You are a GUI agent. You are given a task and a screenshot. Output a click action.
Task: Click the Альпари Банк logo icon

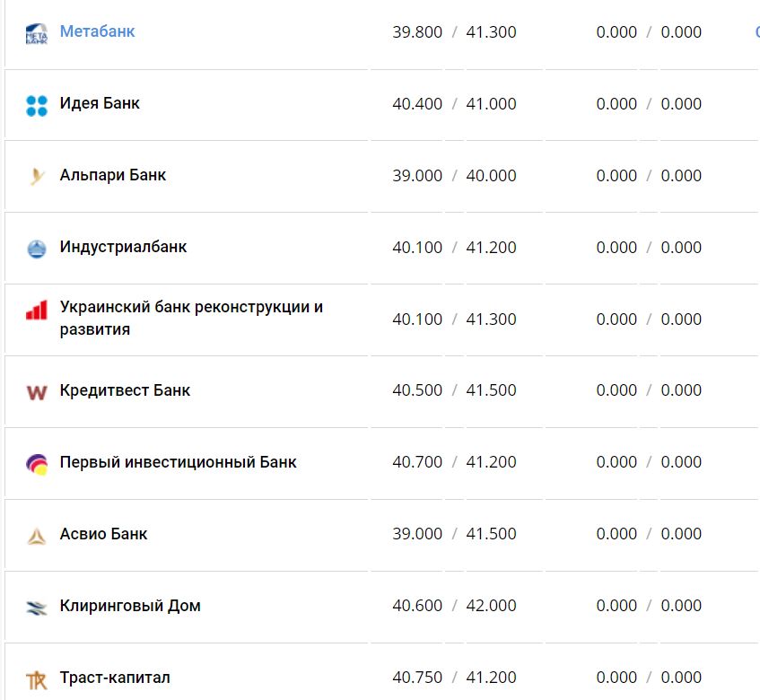36,177
